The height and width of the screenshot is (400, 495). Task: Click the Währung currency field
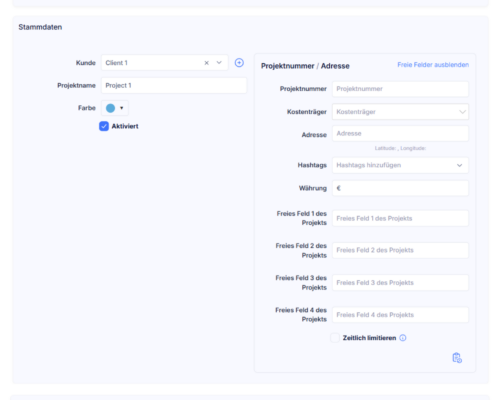(400, 188)
